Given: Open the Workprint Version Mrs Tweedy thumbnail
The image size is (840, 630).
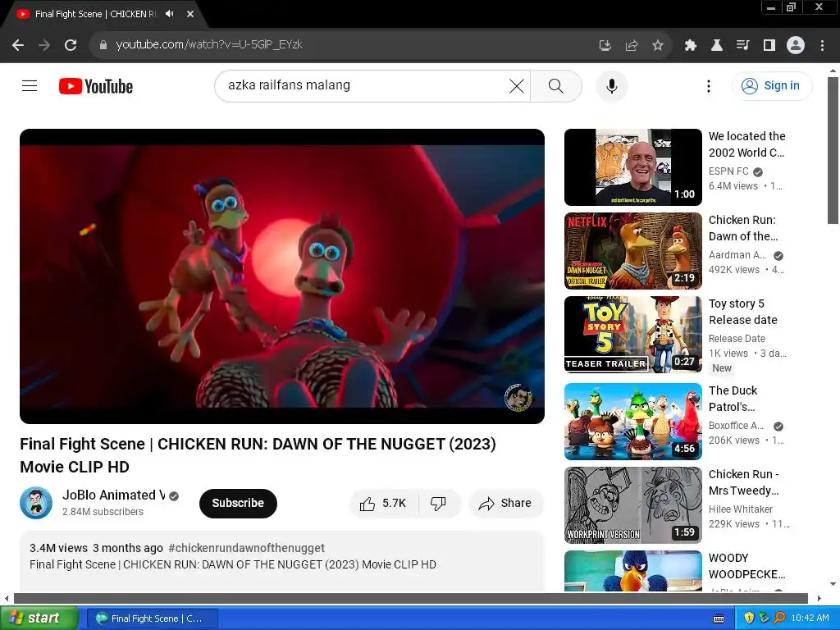Looking at the screenshot, I should 633,505.
